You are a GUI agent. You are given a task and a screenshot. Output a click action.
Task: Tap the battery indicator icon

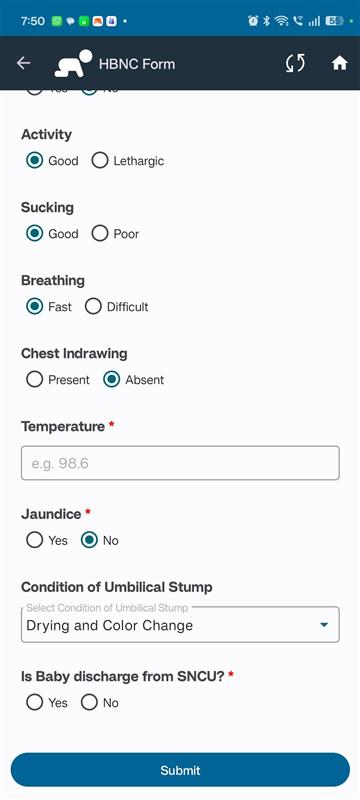[x=335, y=21]
